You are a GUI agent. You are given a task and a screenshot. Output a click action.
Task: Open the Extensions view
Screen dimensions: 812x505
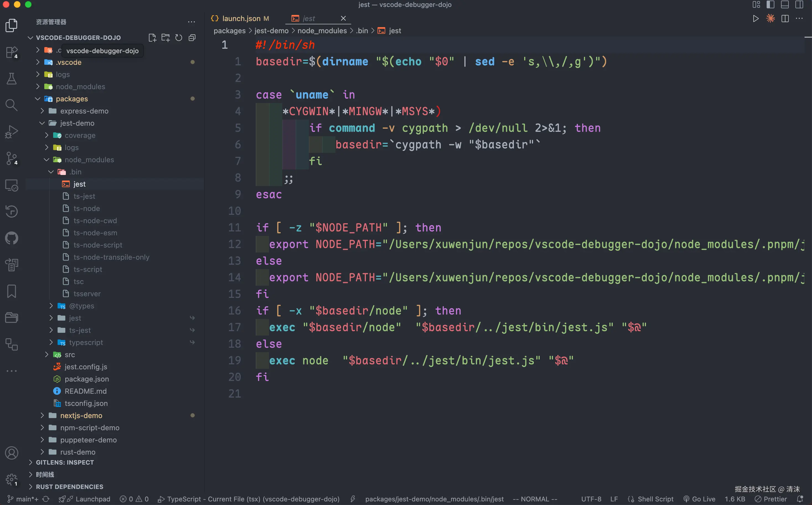11,52
